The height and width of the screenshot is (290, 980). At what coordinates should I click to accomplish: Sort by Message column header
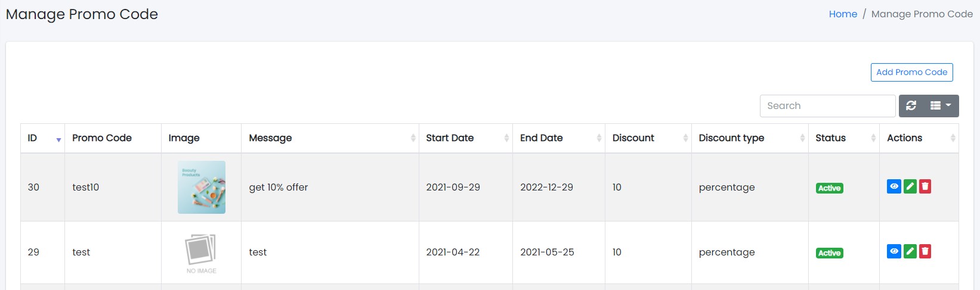point(330,138)
